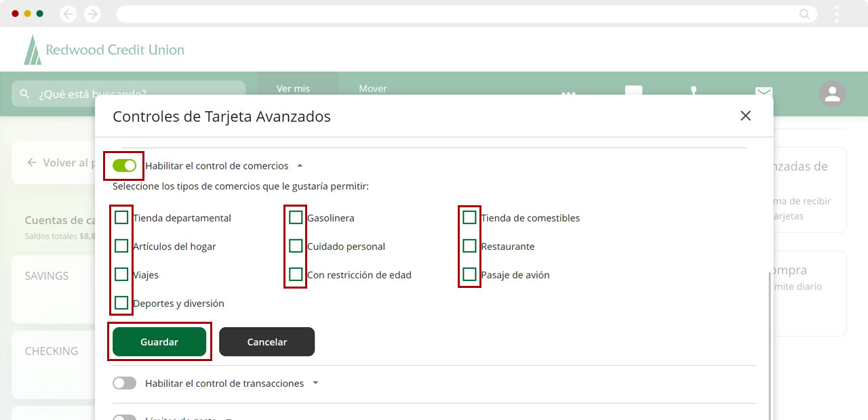Screen dimensions: 868x420
Task: Open the browser three-dot menu
Action: (x=837, y=14)
